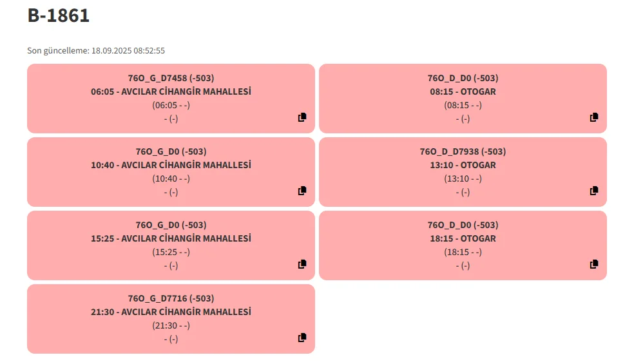Screen dimensions: 625x364
Task: Copy the 21:30 Avcılar Cihangir trip details
Action: tap(302, 338)
